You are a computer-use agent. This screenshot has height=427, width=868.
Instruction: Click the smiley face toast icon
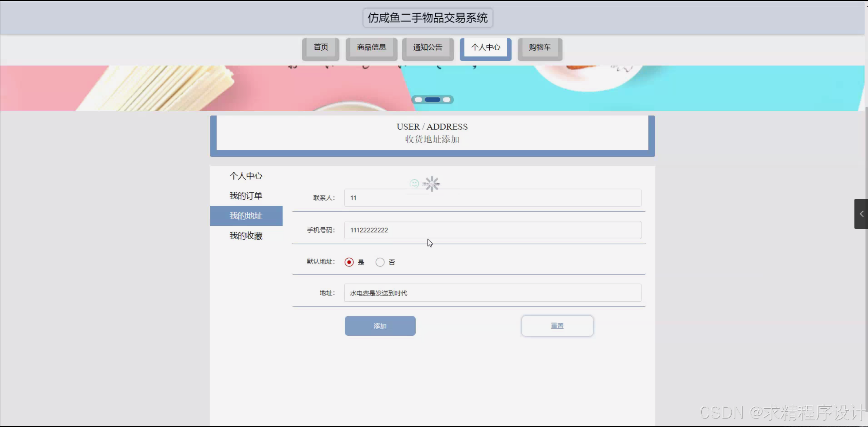tap(414, 184)
